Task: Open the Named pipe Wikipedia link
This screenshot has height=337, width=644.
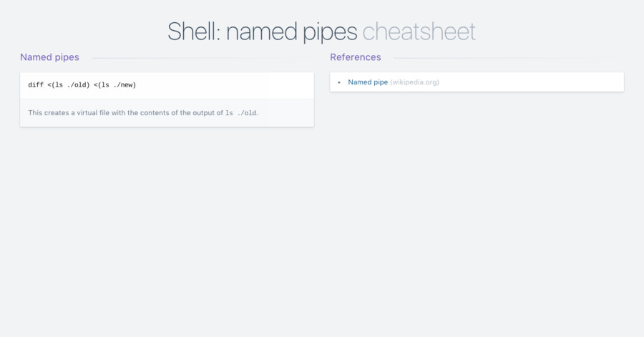Action: (x=368, y=82)
